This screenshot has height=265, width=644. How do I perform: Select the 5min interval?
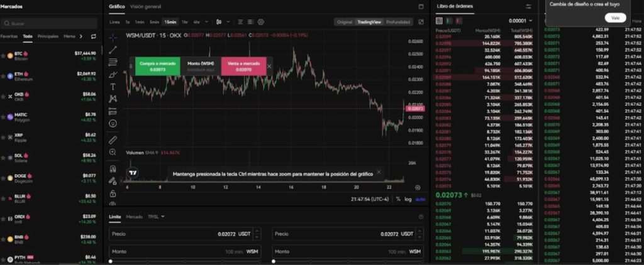point(155,22)
